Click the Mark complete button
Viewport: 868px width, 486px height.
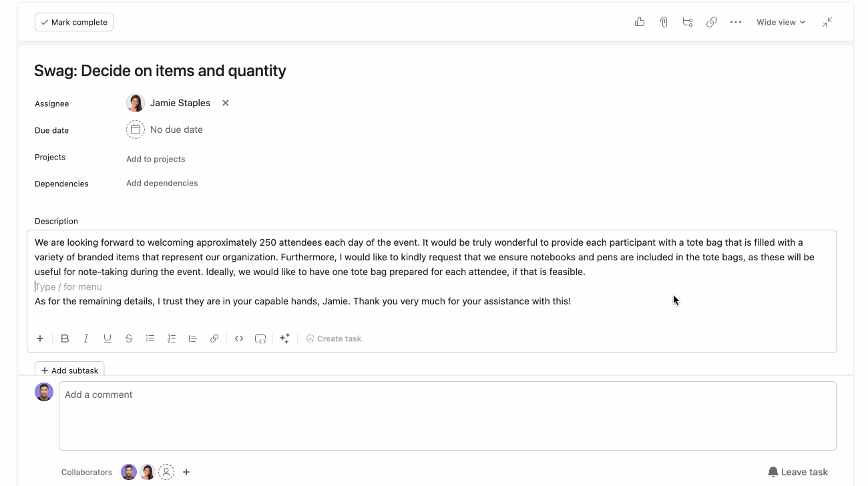click(x=74, y=22)
